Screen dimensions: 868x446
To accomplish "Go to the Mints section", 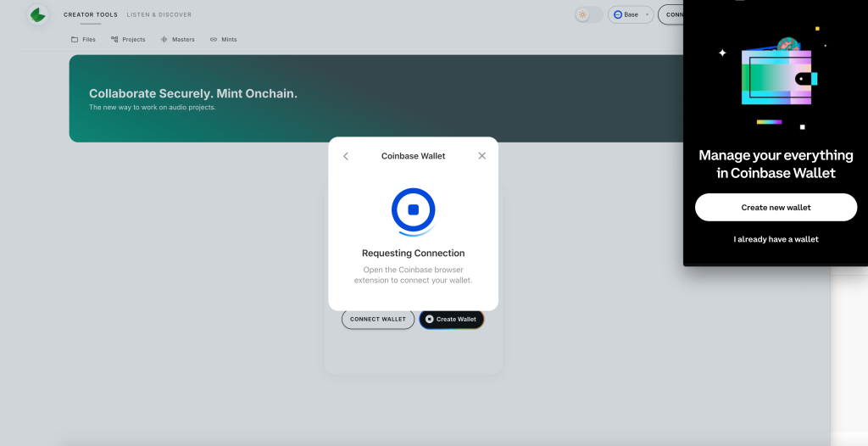I will coord(223,39).
